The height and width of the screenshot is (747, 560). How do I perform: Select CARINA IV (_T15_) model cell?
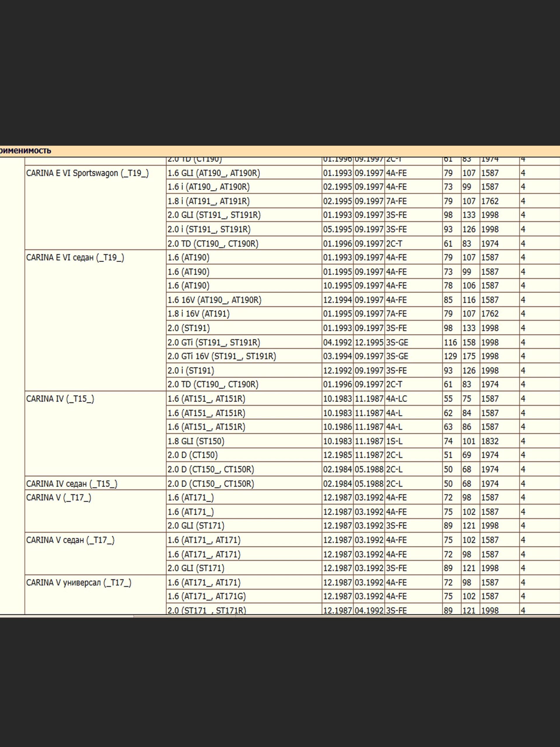(60, 399)
